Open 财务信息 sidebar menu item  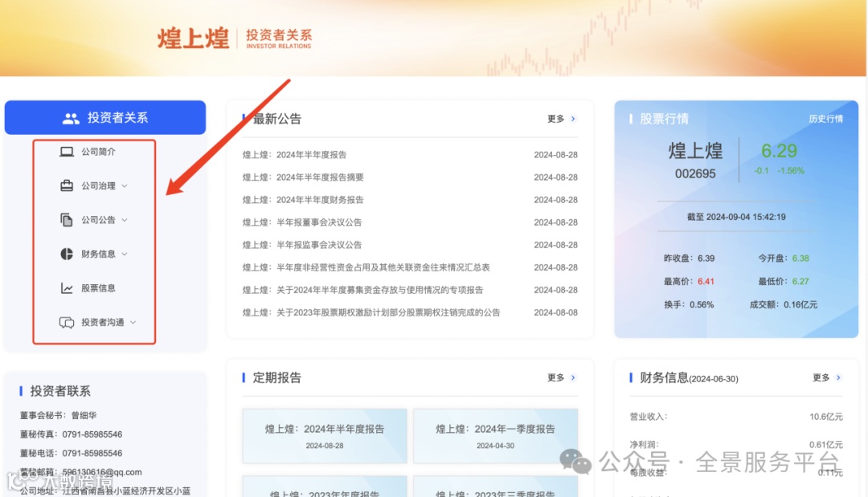tap(99, 254)
